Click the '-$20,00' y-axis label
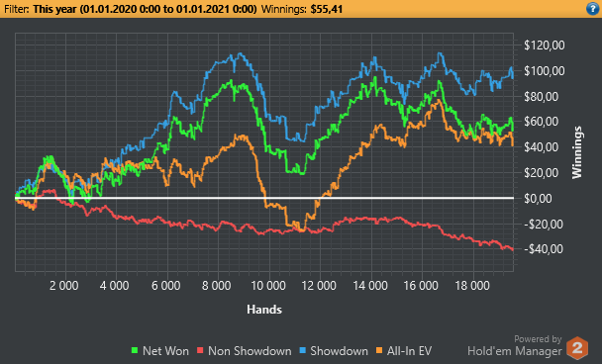This screenshot has width=602, height=364. coord(543,224)
